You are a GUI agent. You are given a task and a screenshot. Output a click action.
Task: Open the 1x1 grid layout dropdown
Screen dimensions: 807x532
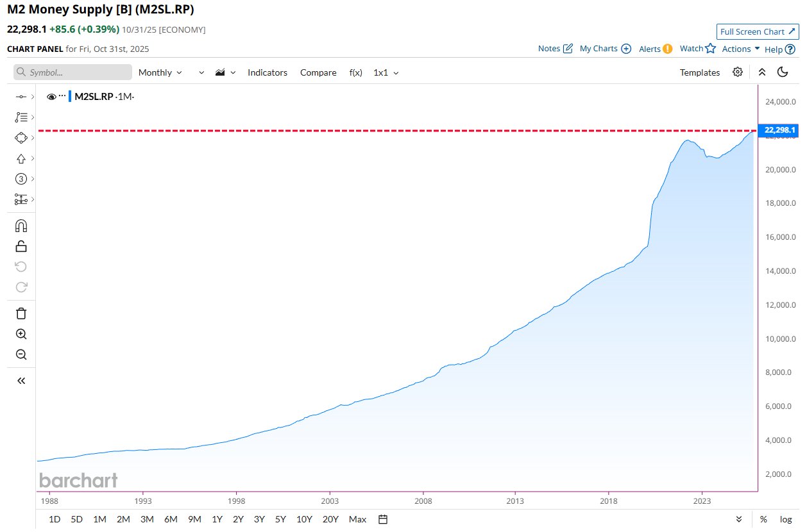click(386, 72)
